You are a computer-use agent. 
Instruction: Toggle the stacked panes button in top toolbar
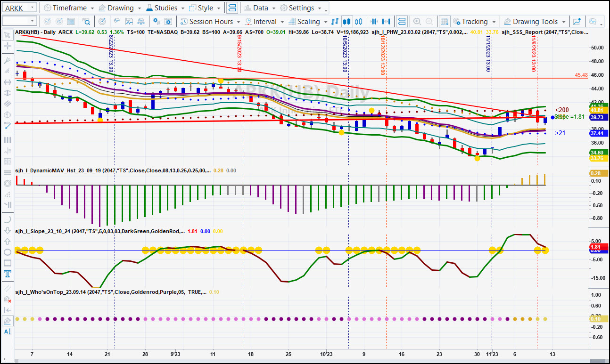[232, 8]
